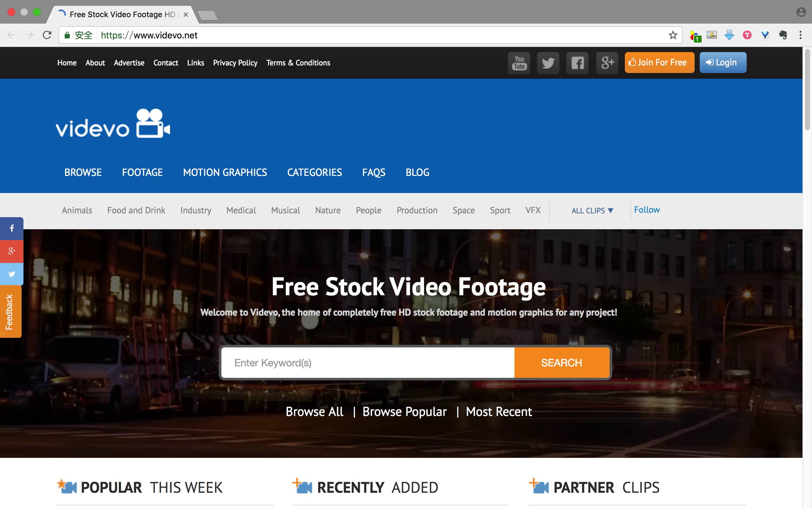Open the MOTION GRAPHICS menu
This screenshot has height=508, width=812.
[x=225, y=172]
